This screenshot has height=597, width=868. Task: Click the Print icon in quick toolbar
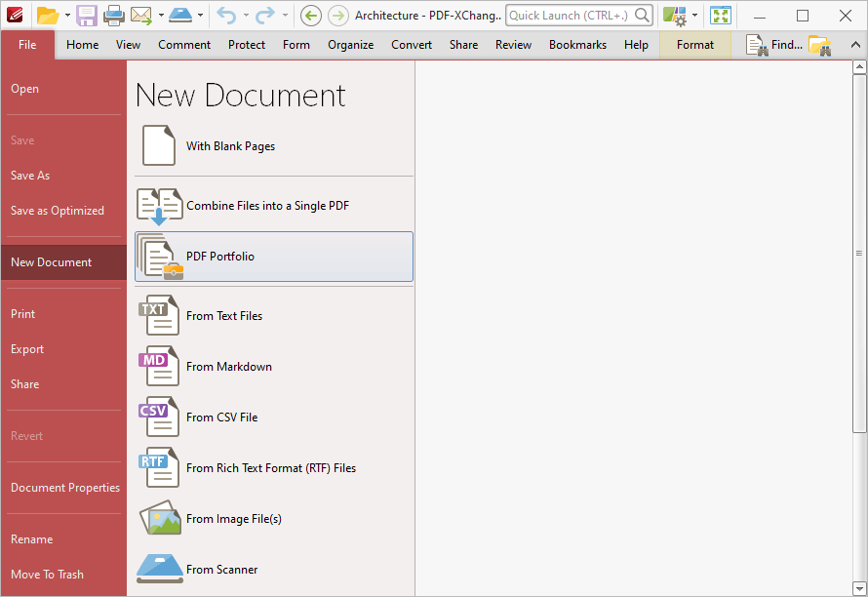click(x=114, y=16)
